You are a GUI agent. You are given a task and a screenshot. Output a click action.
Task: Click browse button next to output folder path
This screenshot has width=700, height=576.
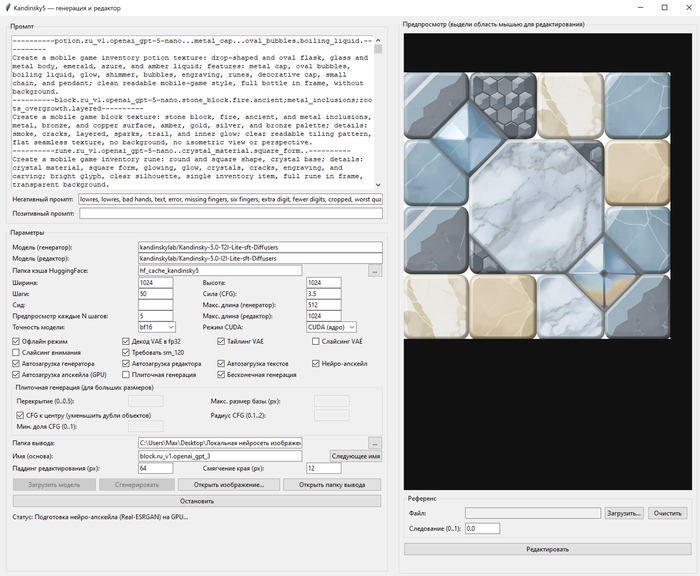(375, 443)
